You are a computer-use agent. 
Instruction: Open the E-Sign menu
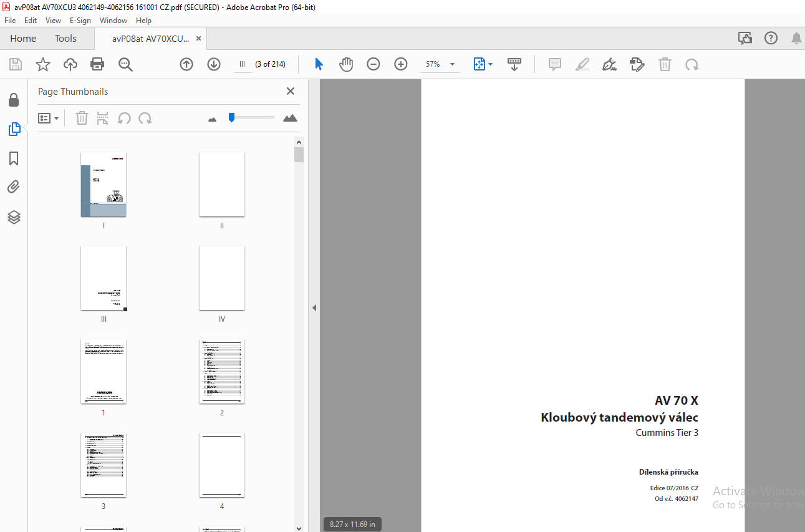tap(80, 21)
